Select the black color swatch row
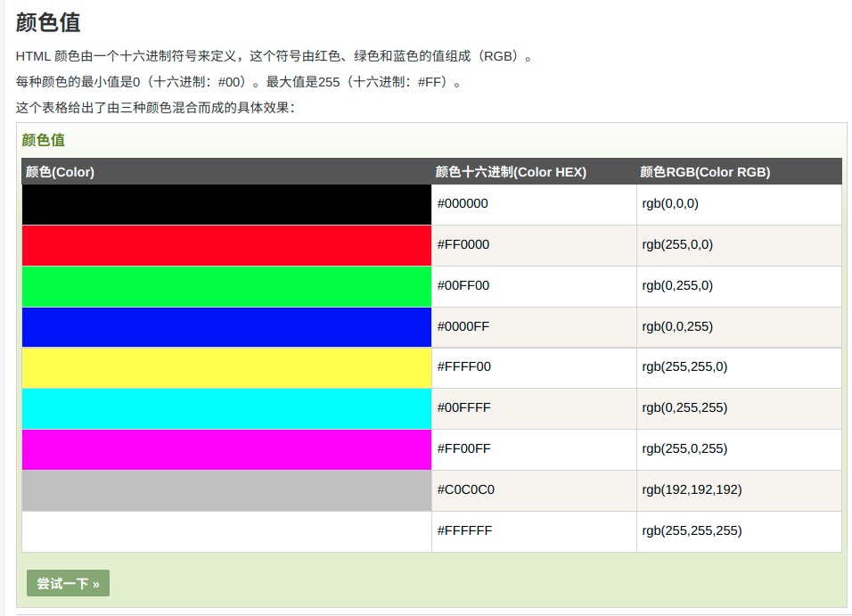This screenshot has height=616, width=852. coord(226,205)
